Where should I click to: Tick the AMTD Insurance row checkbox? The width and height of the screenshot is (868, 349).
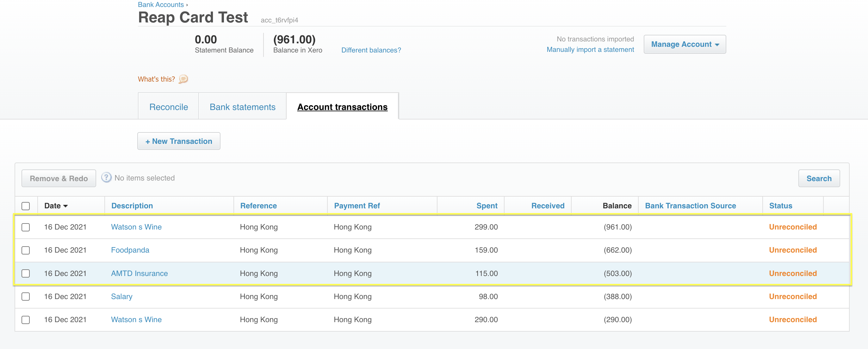coord(26,273)
